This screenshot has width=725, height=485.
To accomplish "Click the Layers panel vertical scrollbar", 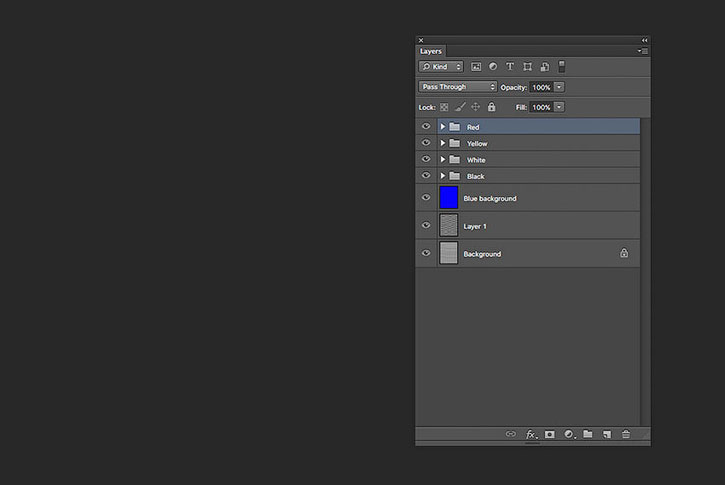I will pos(645,272).
